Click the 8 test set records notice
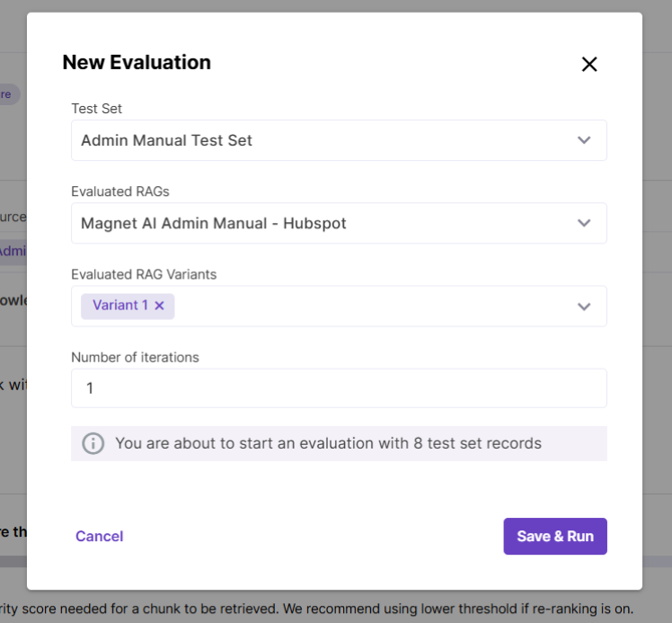Image resolution: width=672 pixels, height=623 pixels. 328,443
